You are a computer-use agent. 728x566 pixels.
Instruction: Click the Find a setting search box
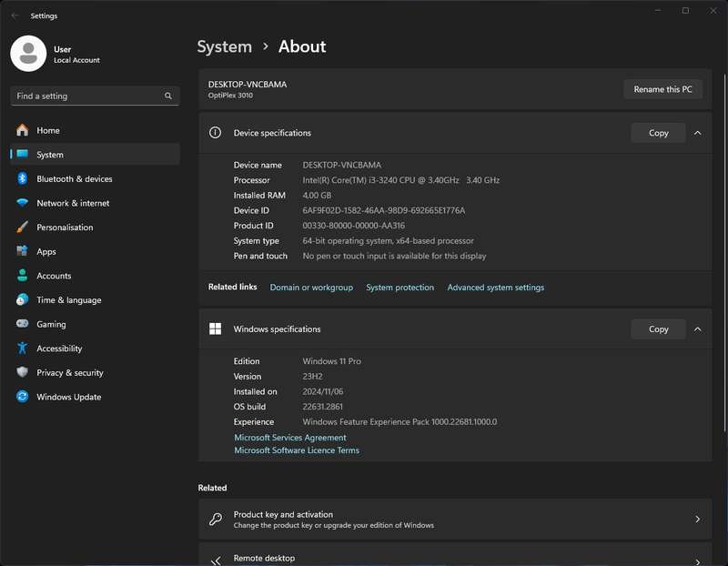(x=95, y=96)
